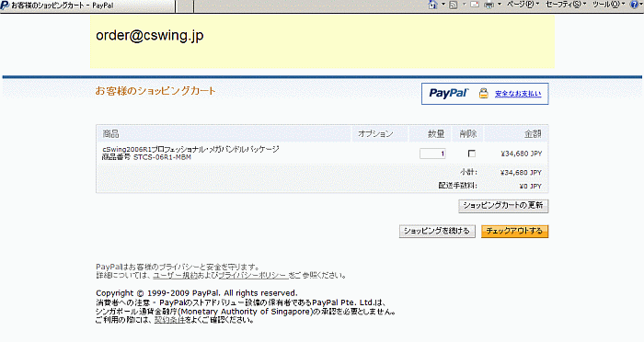Click the 商品番号 STCS-06R1-MBM text
This screenshot has width=644, height=342.
[x=146, y=157]
